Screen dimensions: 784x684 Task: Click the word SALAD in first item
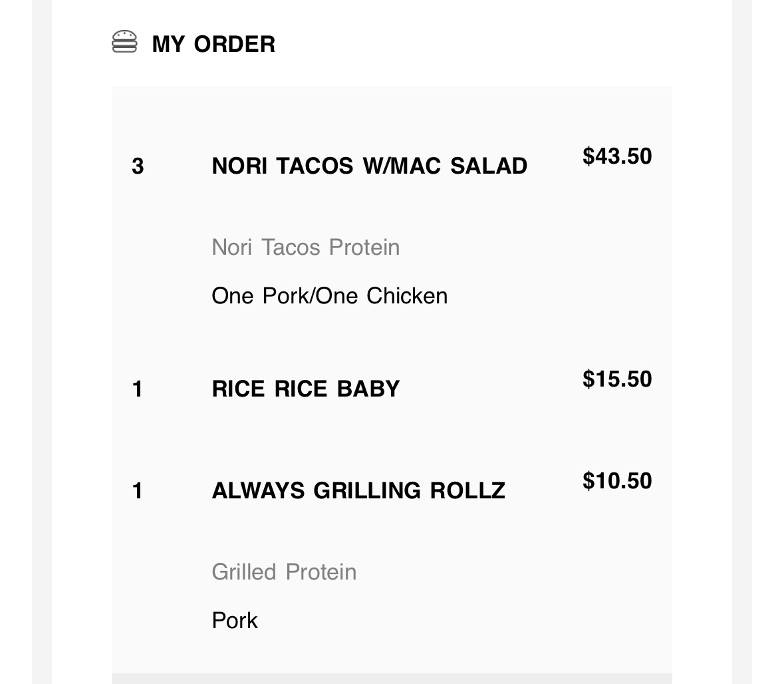489,166
